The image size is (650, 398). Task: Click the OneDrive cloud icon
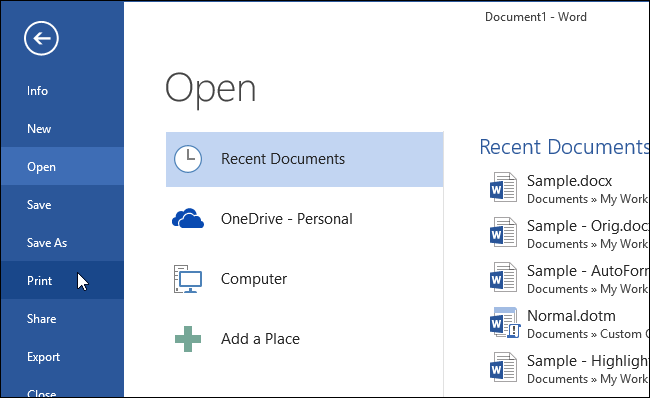coord(188,218)
